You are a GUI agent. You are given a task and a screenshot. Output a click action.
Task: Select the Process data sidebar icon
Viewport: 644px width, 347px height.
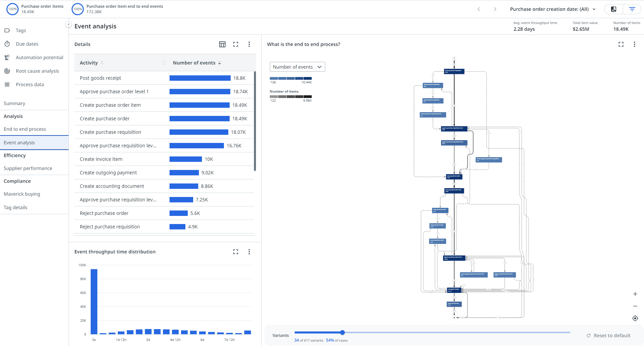point(7,84)
